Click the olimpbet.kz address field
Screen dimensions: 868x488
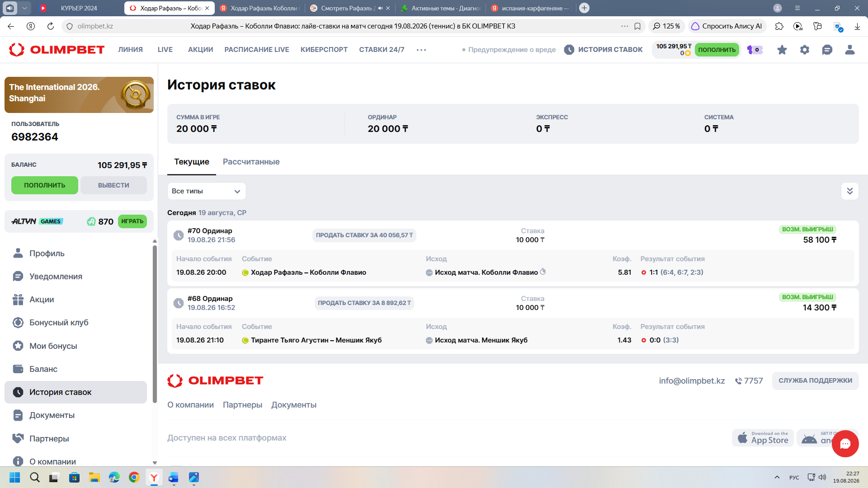click(x=95, y=26)
